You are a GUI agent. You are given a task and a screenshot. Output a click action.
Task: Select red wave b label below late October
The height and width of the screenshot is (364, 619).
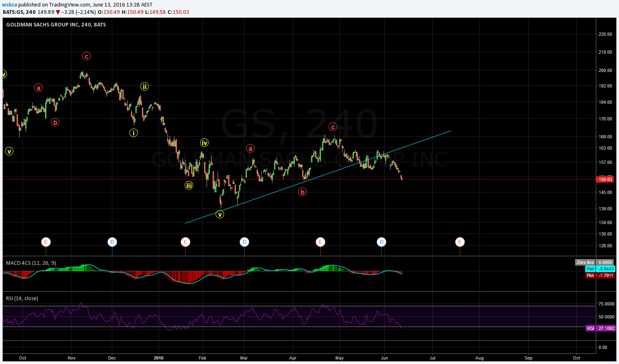click(x=55, y=122)
